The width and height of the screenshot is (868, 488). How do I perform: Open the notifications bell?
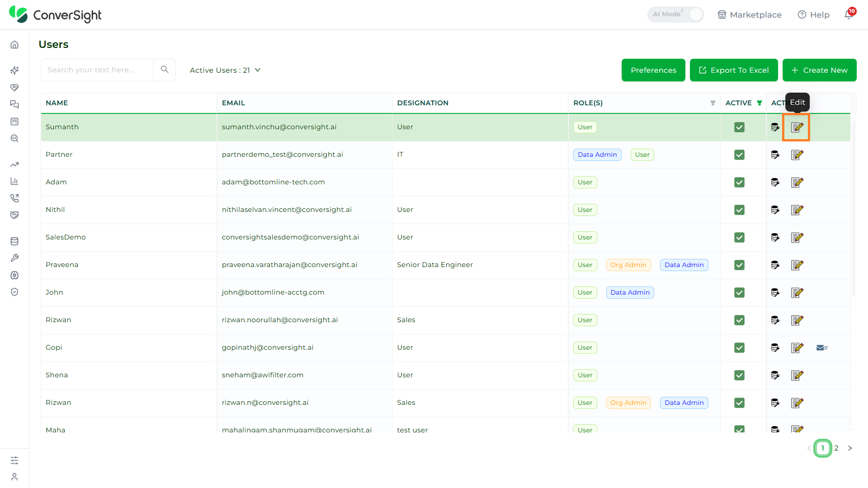click(849, 14)
